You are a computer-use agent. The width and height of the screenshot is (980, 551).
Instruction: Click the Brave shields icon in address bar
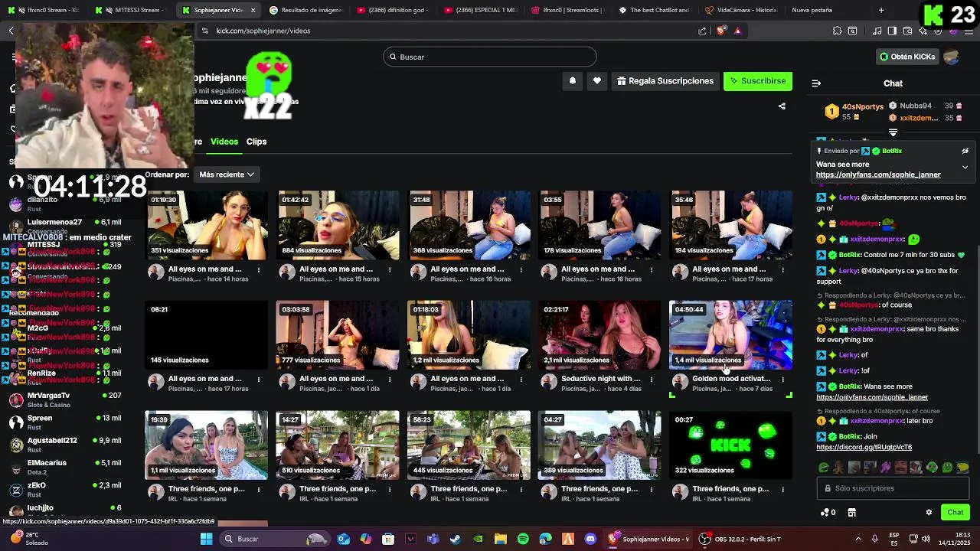tap(720, 31)
